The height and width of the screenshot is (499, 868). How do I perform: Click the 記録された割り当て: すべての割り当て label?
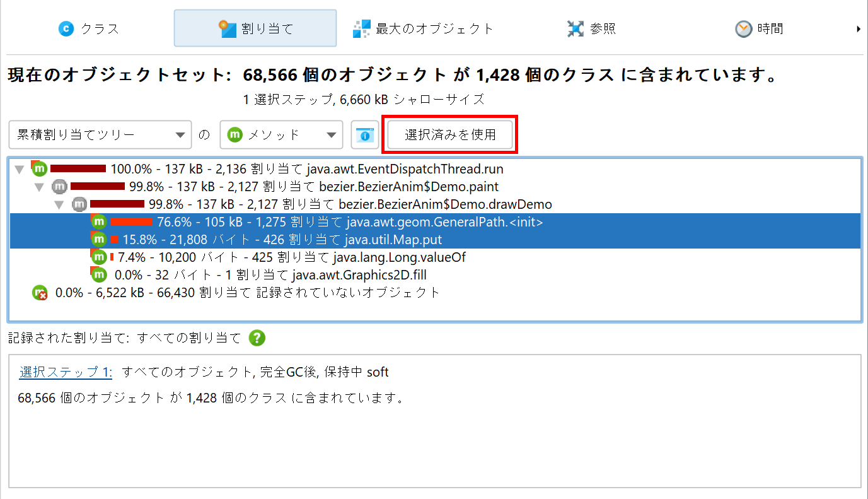(125, 338)
